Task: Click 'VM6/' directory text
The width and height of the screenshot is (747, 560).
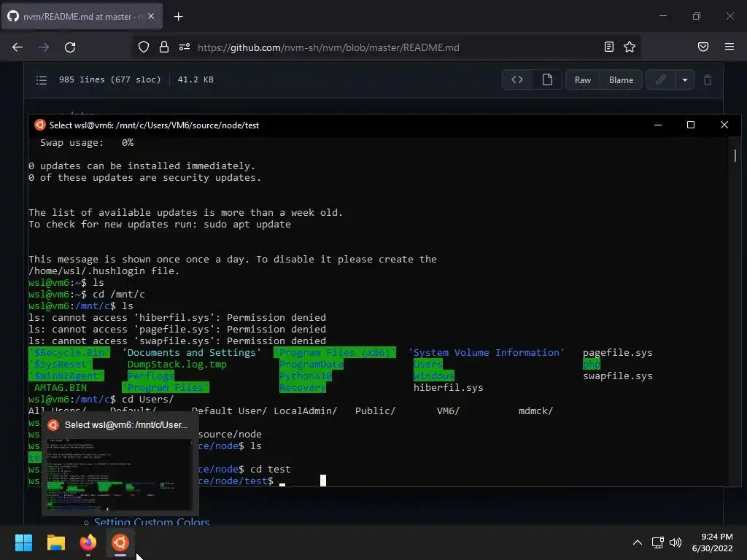Action: pos(448,411)
